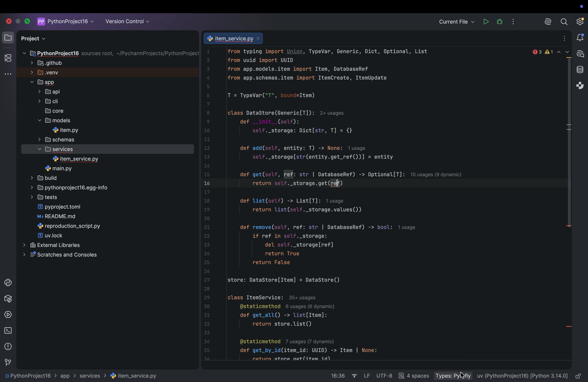Toggle file read-only lock icon

point(578,376)
